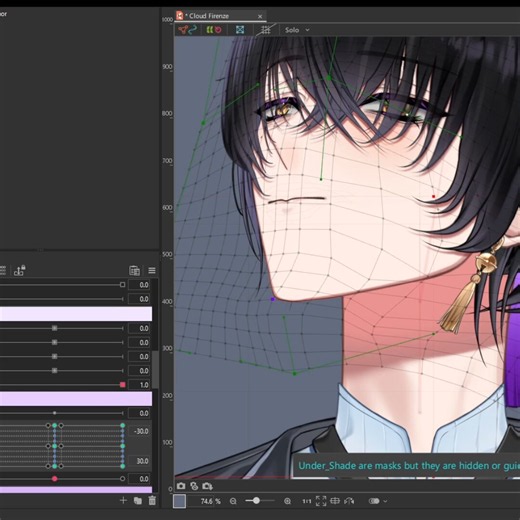
Task: Select the light lavender parameter group bar
Action: [x=76, y=314]
